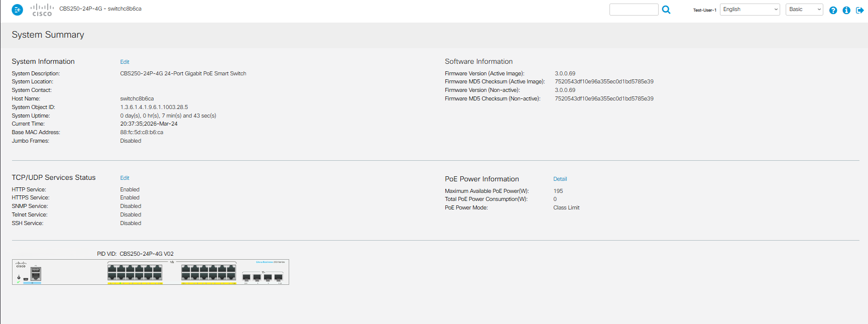Click the search text field in the header
The image size is (868, 324).
point(634,10)
